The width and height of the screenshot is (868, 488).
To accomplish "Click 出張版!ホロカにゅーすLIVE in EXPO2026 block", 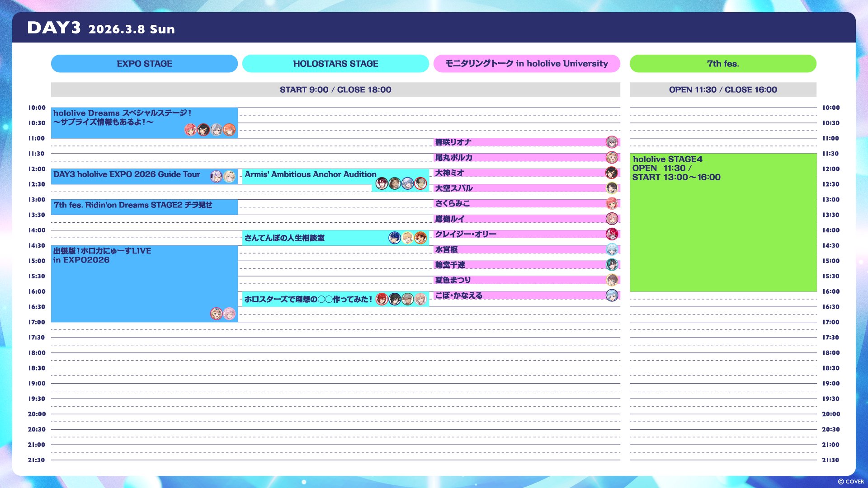I will 144,284.
